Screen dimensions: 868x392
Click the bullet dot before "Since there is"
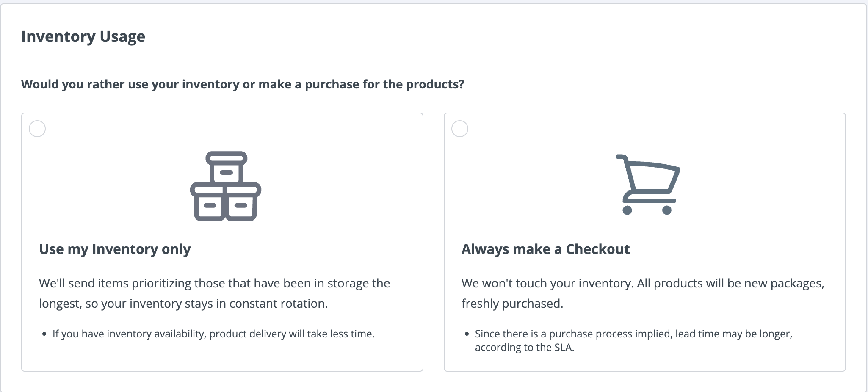click(x=467, y=334)
